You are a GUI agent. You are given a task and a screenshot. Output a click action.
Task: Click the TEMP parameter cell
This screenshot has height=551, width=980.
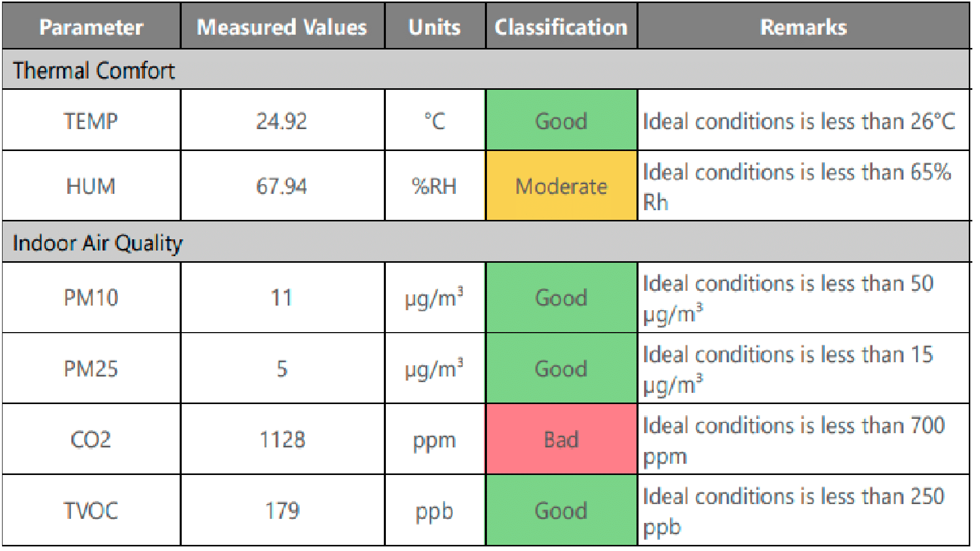pyautogui.click(x=91, y=121)
